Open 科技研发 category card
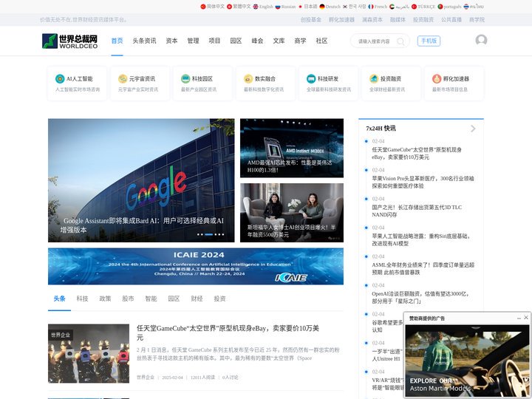The image size is (532, 399). click(328, 83)
